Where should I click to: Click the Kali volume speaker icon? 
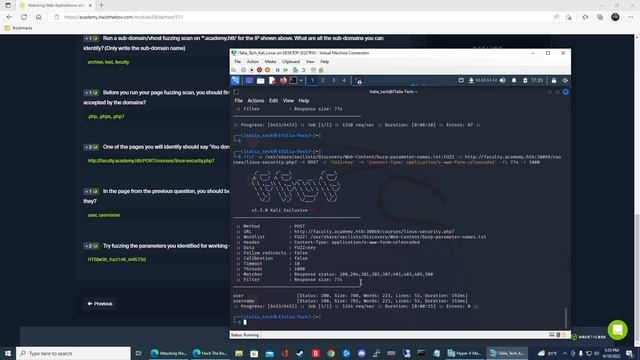pos(503,80)
